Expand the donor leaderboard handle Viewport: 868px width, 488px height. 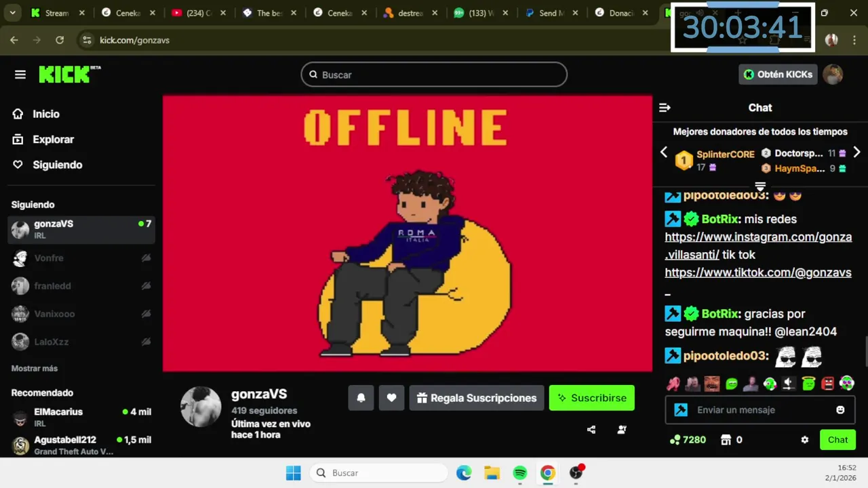tap(760, 186)
